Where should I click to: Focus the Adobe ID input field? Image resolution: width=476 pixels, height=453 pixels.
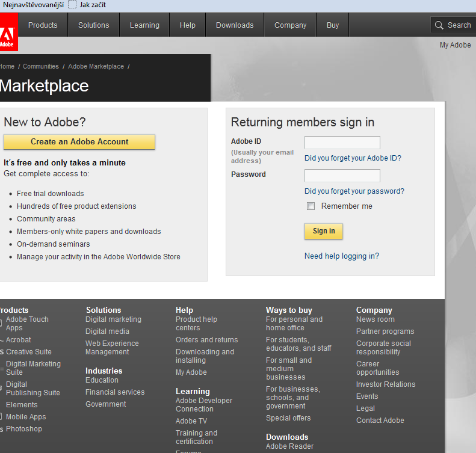pyautogui.click(x=342, y=143)
